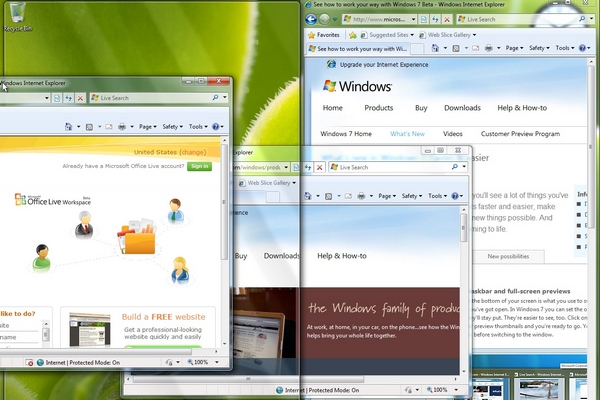This screenshot has width=600, height=400.
Task: Open zoom 100% dropdown in middle window status bar
Action: pos(457,390)
